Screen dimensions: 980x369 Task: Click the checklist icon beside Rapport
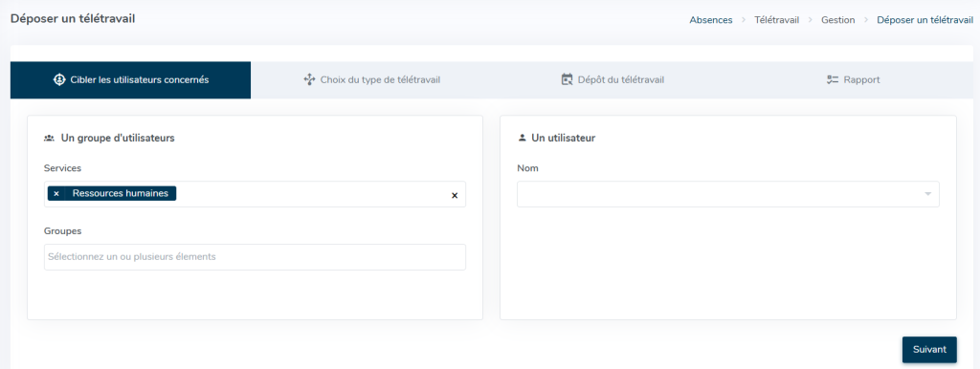pos(832,80)
